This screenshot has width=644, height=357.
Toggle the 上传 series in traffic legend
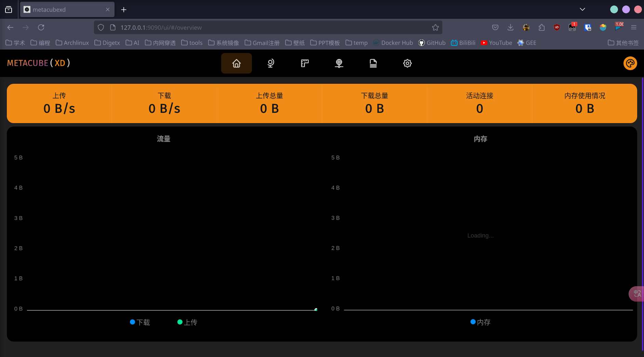(187, 322)
